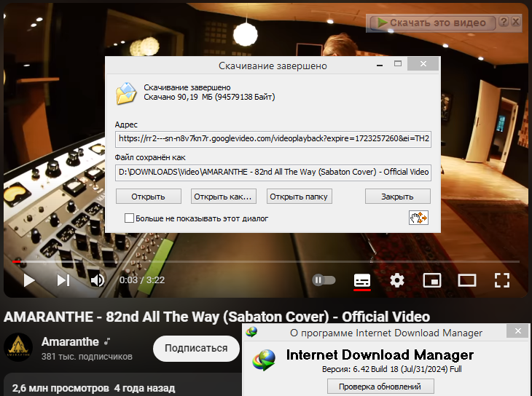Image resolution: width=532 pixels, height=396 pixels.
Task: Click the '2,6 млн просмотров' text
Action: 60,388
